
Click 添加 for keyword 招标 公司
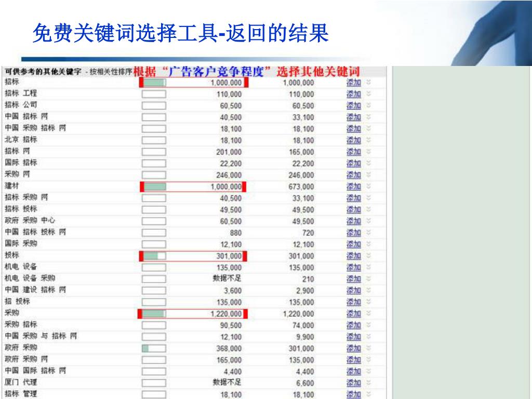click(353, 105)
